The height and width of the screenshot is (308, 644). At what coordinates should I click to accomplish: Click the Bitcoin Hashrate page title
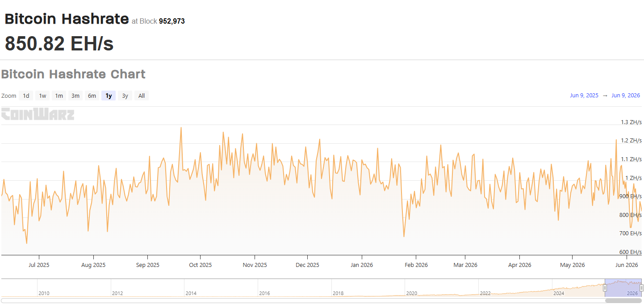click(67, 19)
